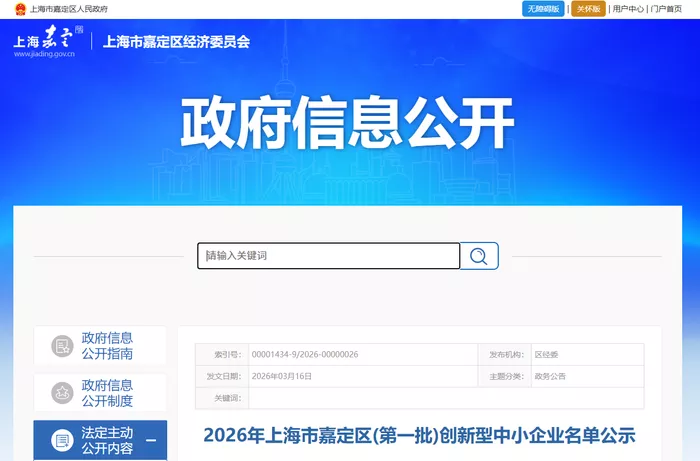The image size is (700, 461).
Task: Click 索引号 label cell
Action: 222,355
